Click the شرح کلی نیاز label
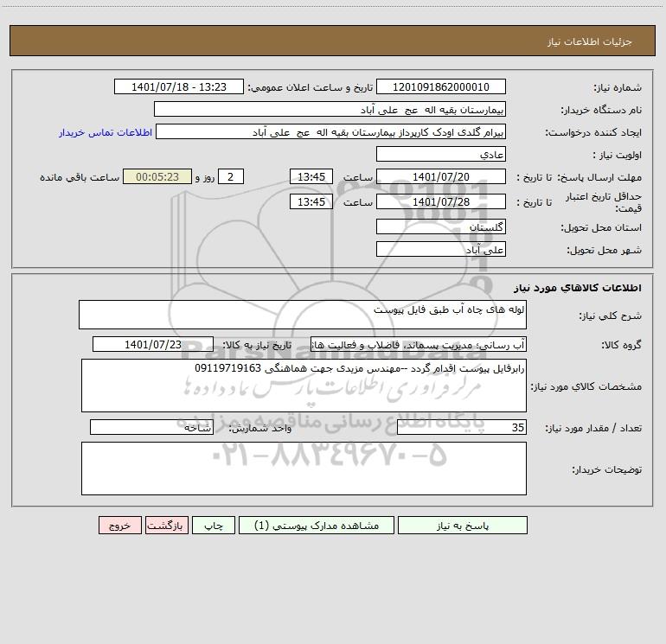Screen dimensions: 666x644 (x=611, y=316)
